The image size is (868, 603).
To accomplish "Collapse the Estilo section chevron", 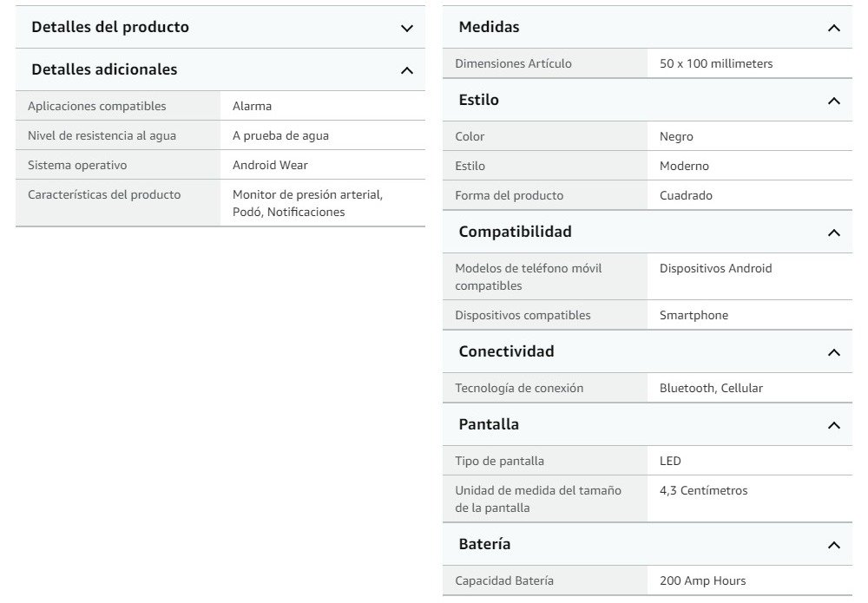I will click(834, 101).
